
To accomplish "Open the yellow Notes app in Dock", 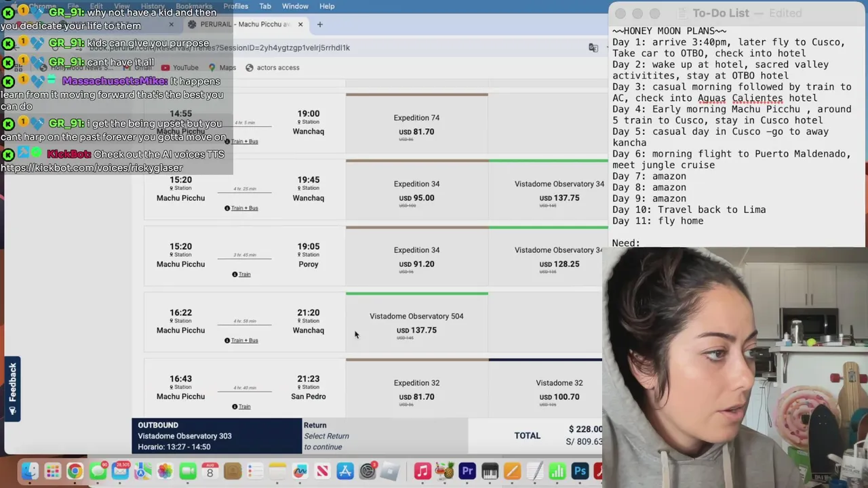I will (x=277, y=471).
